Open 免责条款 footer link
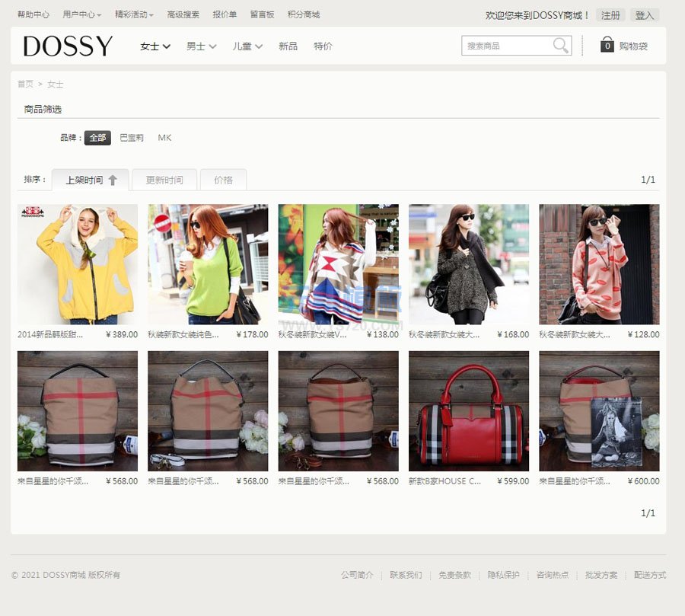The width and height of the screenshot is (685, 616). (x=455, y=575)
